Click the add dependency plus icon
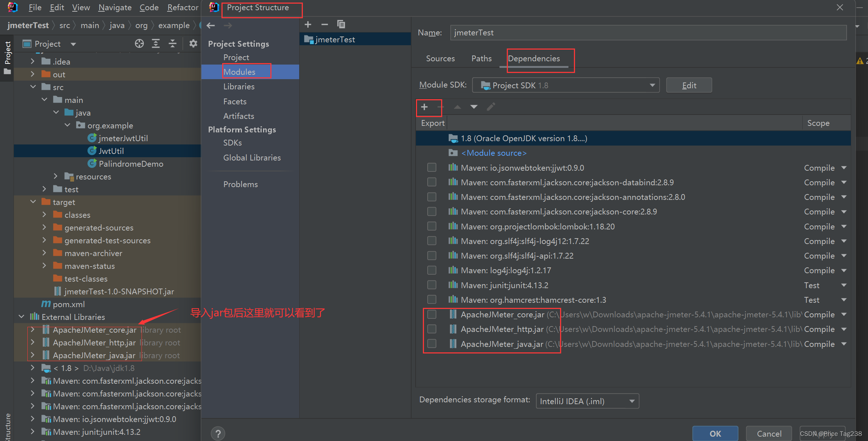The width and height of the screenshot is (868, 441). click(x=424, y=107)
